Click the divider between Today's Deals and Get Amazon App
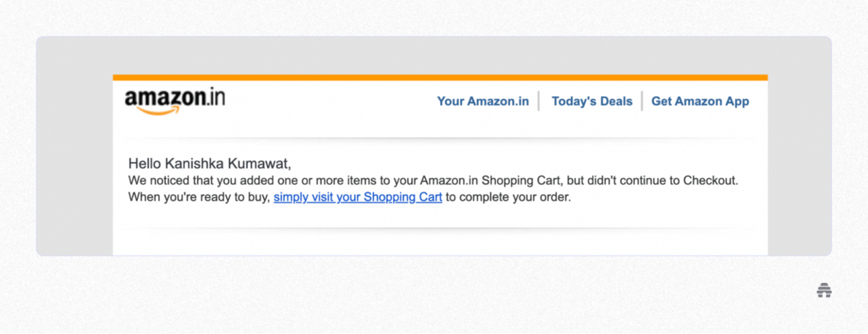 coord(642,101)
